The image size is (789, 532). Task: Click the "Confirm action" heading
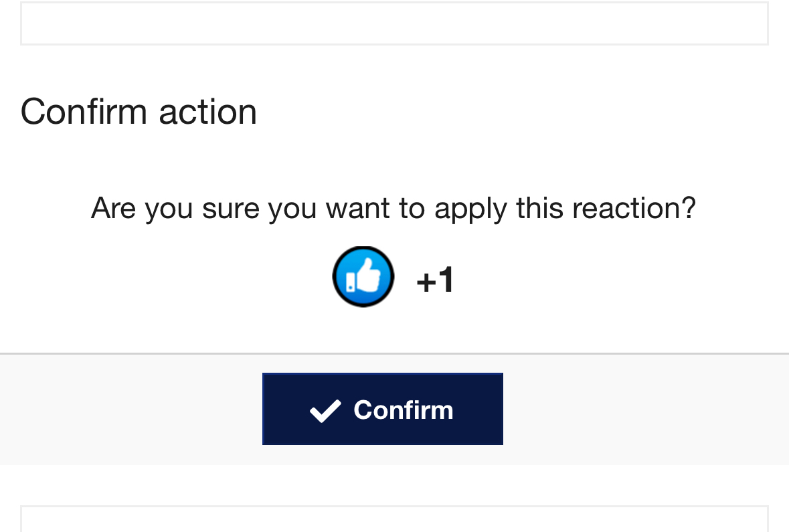[139, 111]
